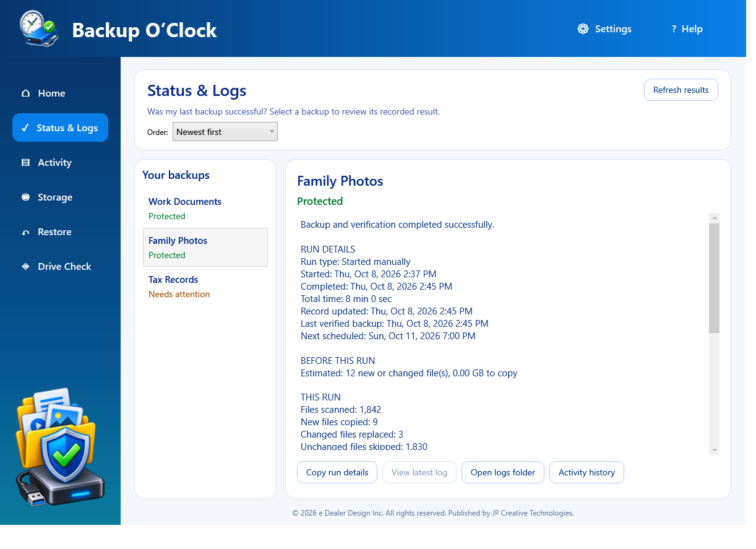
Task: Open the Order dropdown showing Newest first
Action: 225,132
